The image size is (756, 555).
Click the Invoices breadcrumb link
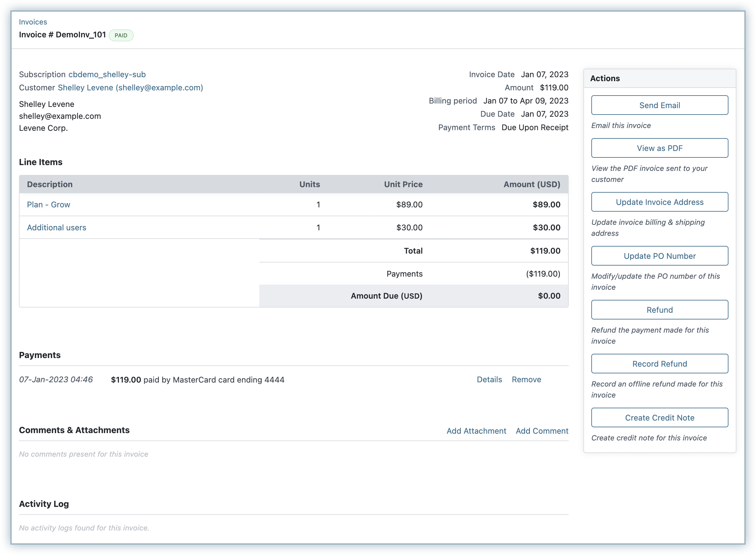[33, 22]
